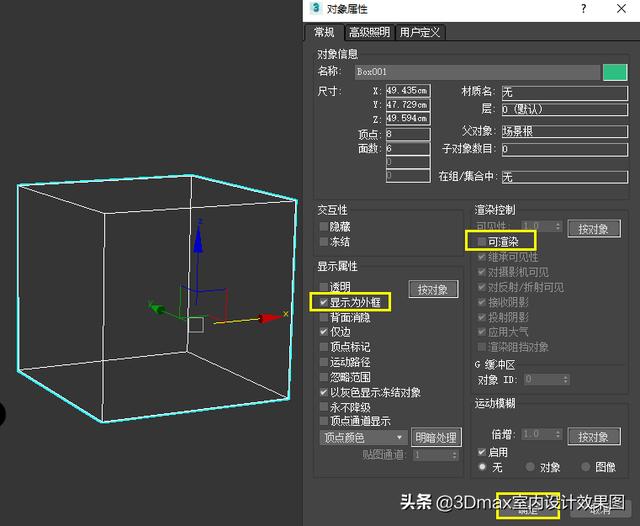Close the 对象属性 dialog

coord(621,8)
